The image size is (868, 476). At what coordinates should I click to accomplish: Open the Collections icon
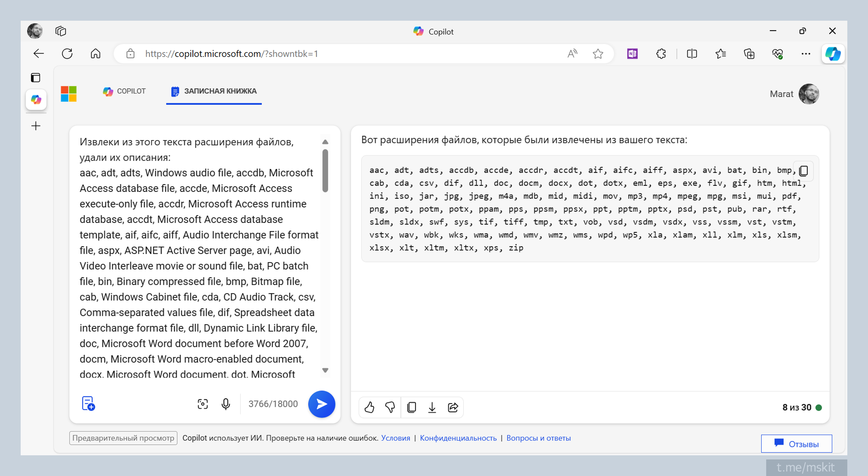(749, 53)
